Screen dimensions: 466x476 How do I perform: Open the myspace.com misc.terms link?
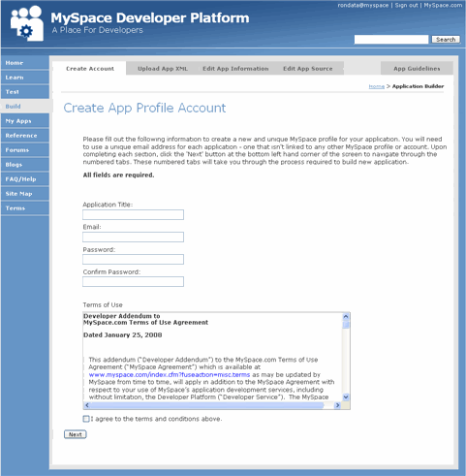pos(170,375)
